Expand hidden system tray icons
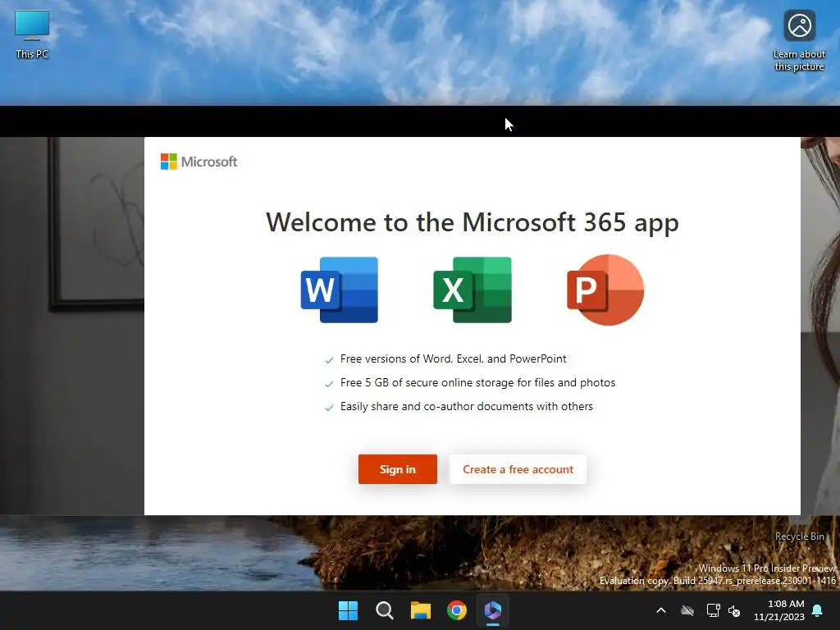Viewport: 840px width, 630px height. point(661,610)
